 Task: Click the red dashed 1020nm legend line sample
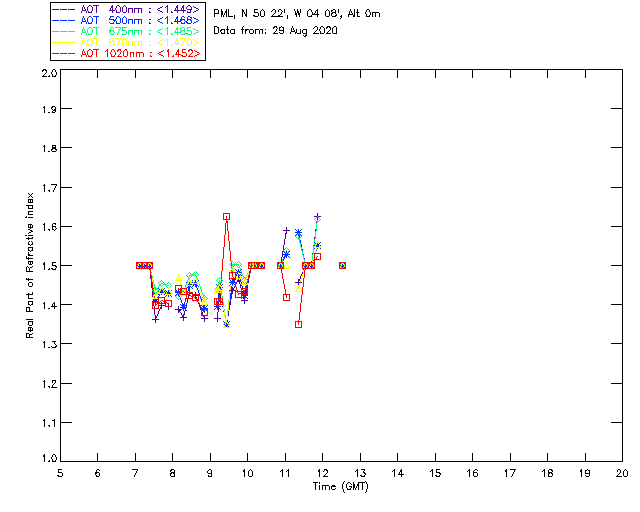coord(64,53)
